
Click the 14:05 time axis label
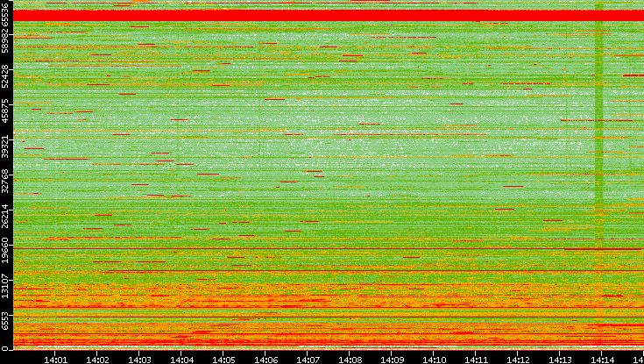pyautogui.click(x=223, y=360)
